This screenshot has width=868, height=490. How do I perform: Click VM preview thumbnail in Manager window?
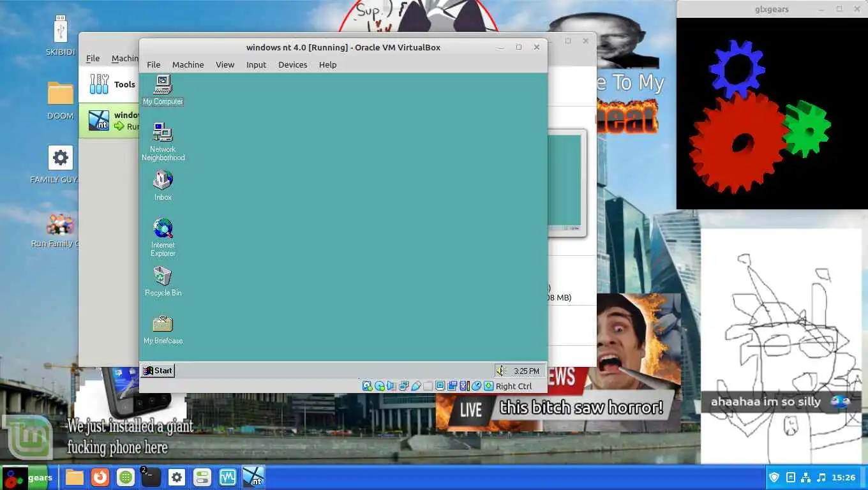tap(566, 183)
